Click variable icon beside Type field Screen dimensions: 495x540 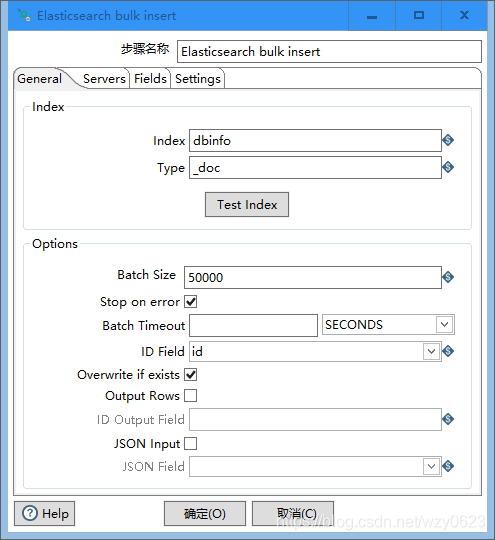[x=448, y=167]
